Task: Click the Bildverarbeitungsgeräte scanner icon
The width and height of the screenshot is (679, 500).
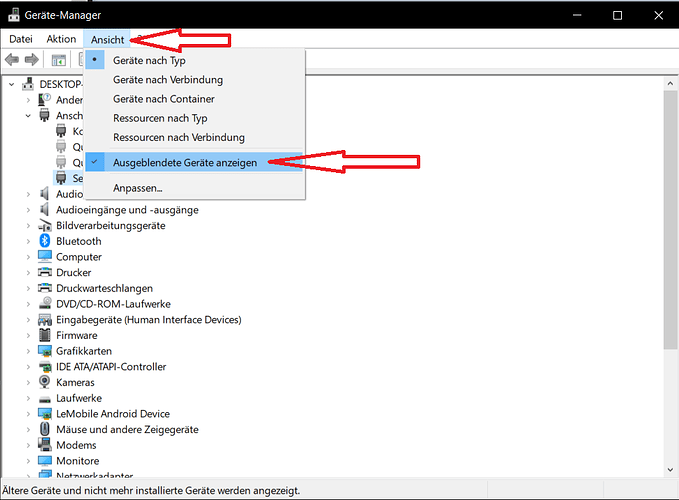Action: click(x=45, y=225)
